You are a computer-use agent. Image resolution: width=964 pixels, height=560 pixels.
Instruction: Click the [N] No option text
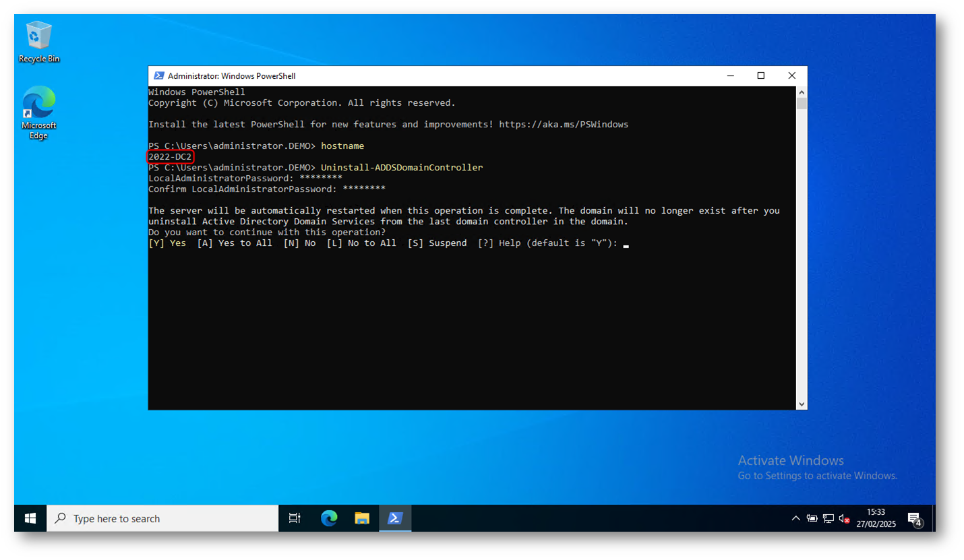(x=299, y=243)
